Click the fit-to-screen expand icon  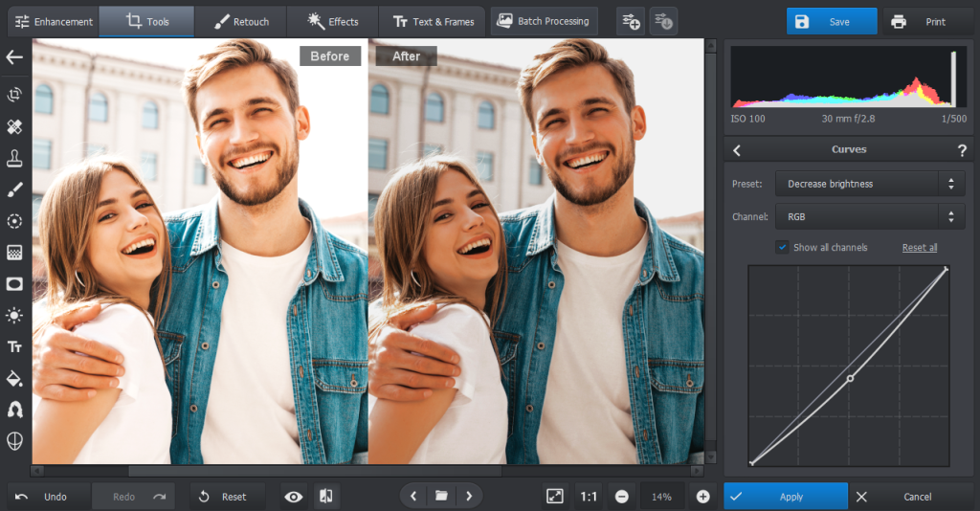point(555,496)
